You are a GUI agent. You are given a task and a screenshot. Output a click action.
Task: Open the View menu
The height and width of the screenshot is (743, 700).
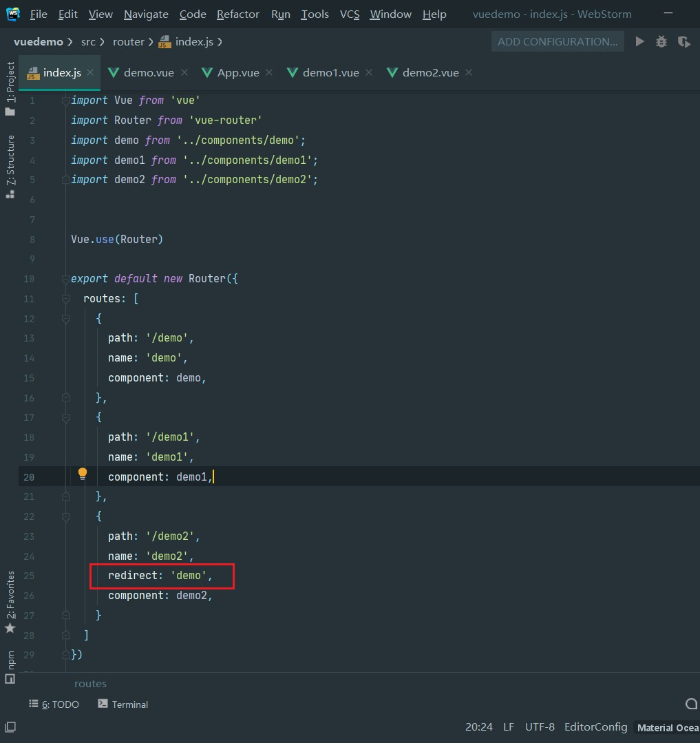(x=100, y=14)
